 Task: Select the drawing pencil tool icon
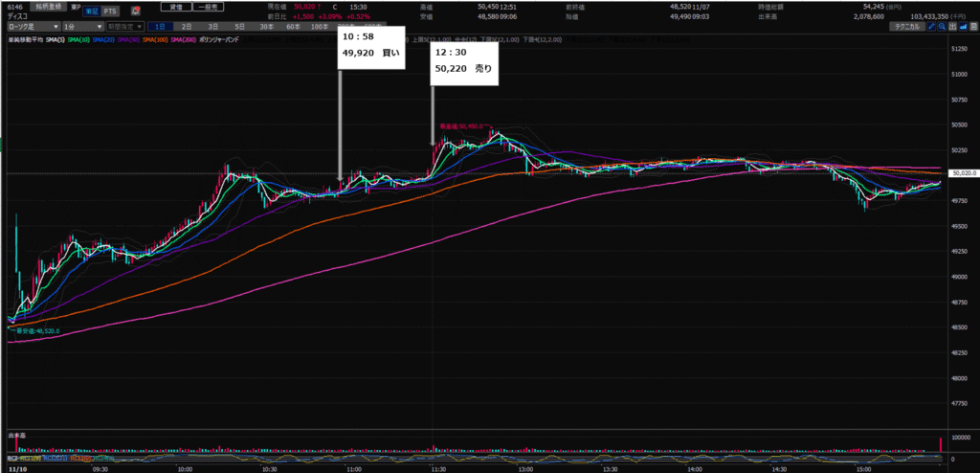tap(933, 27)
